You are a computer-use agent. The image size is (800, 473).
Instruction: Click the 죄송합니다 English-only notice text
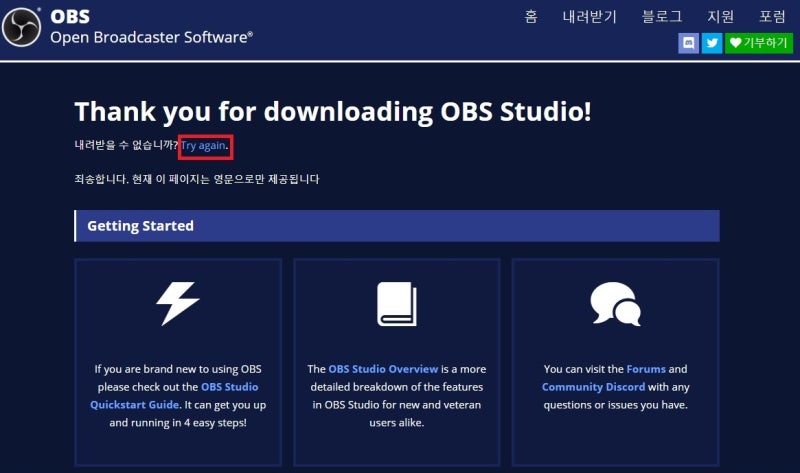tap(197, 179)
